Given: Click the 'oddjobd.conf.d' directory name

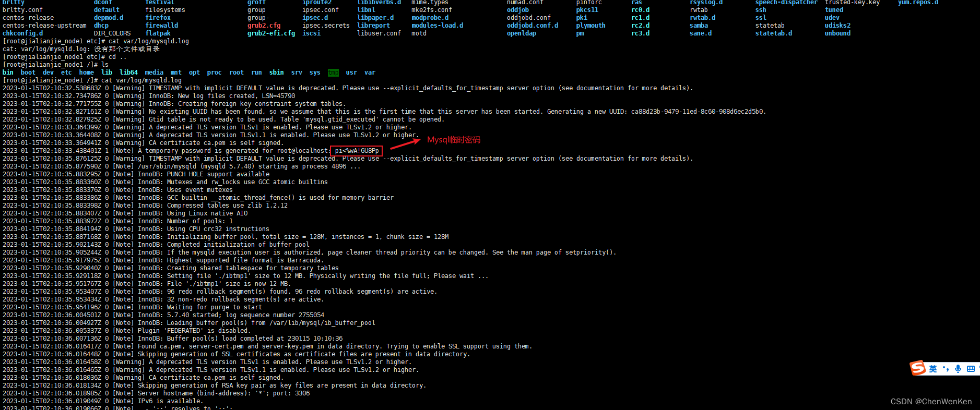Looking at the screenshot, I should click(x=533, y=26).
